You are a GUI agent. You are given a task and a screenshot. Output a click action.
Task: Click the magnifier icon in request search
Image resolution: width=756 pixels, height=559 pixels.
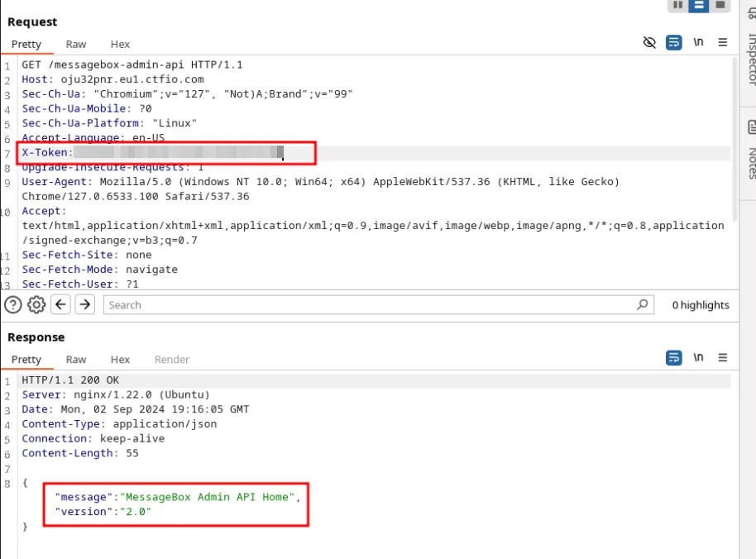[642, 305]
